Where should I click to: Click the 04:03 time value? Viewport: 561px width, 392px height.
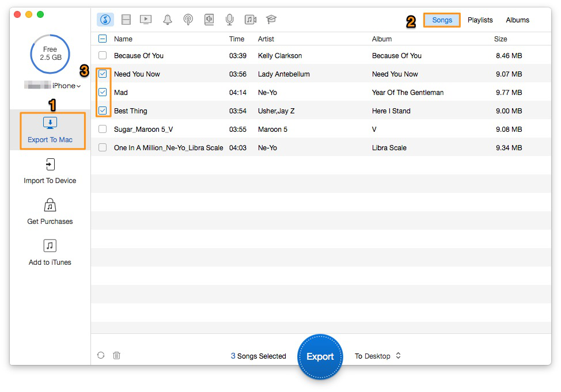(238, 148)
